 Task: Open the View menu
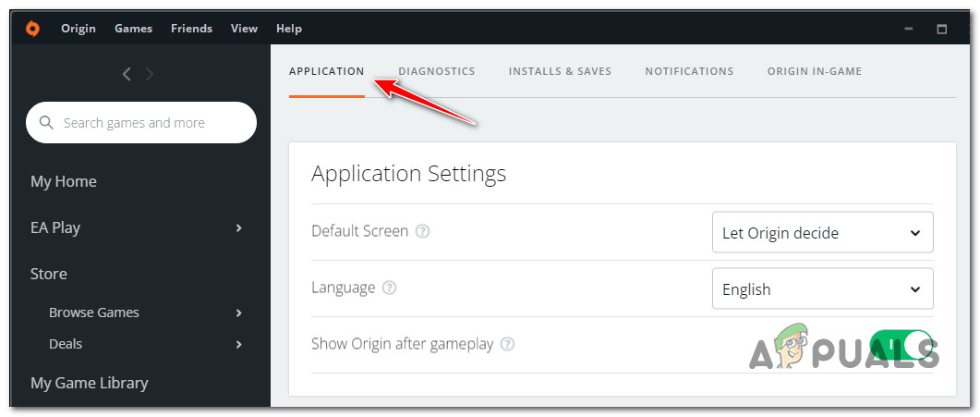[x=244, y=29]
